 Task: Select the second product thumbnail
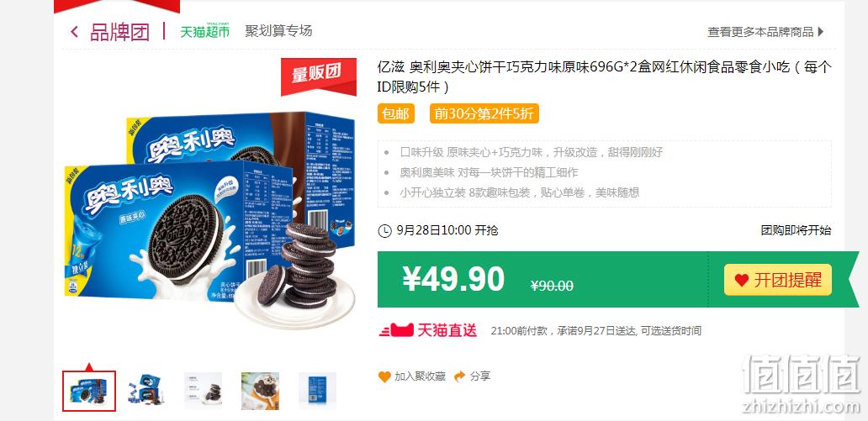click(x=146, y=391)
